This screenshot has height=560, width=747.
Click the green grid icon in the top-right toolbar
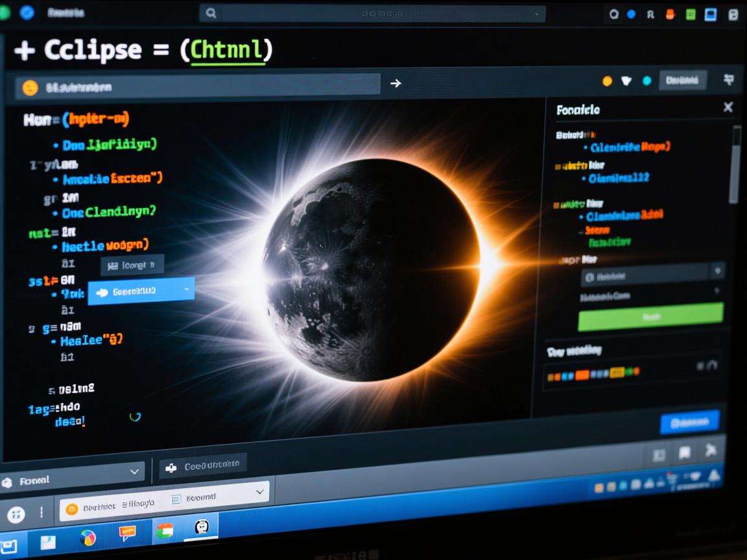pos(691,13)
